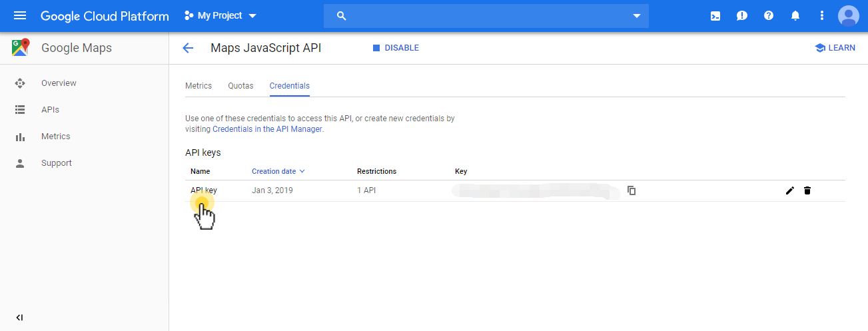Follow Credentials in the API Manager link
868x331 pixels.
click(x=267, y=129)
